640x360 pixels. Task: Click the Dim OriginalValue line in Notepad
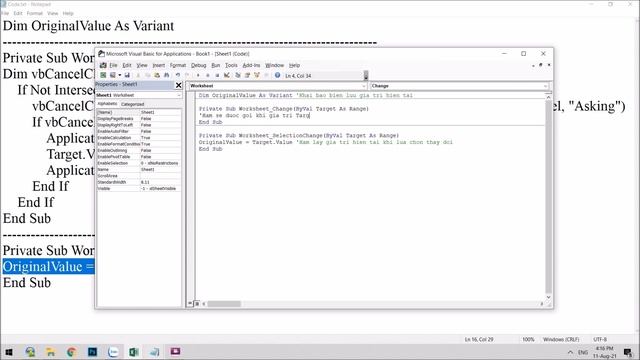click(88, 26)
